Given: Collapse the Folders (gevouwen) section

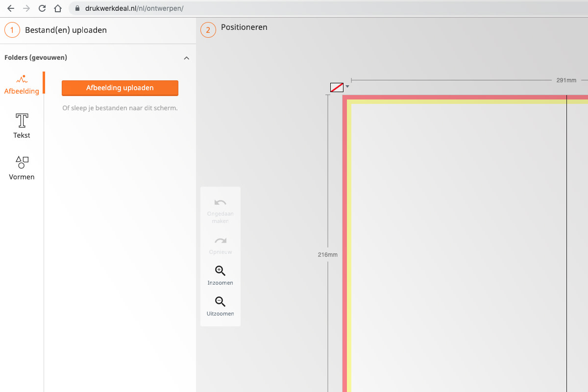Looking at the screenshot, I should [x=186, y=58].
